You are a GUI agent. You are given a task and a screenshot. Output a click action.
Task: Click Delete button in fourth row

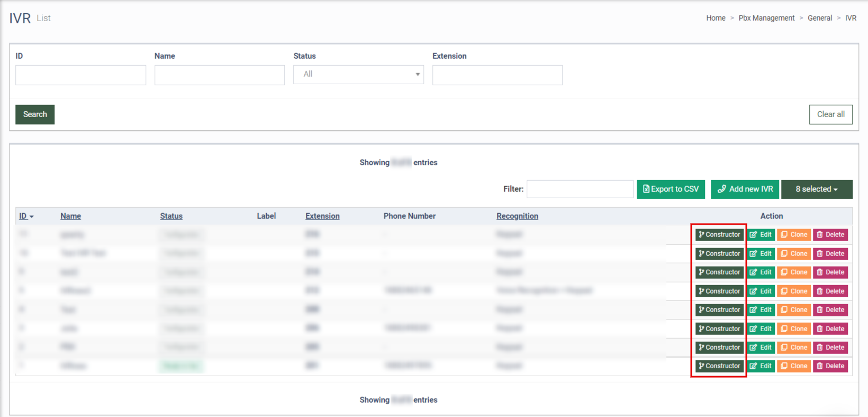[x=830, y=291]
